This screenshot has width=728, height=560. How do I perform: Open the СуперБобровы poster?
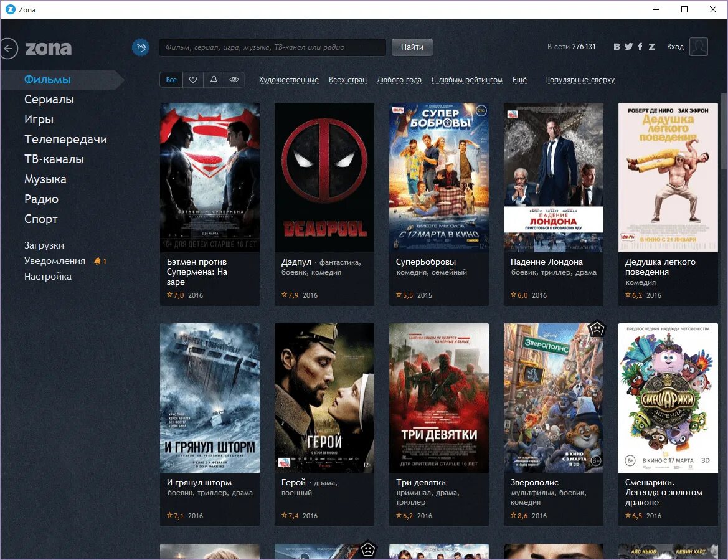[x=439, y=178]
